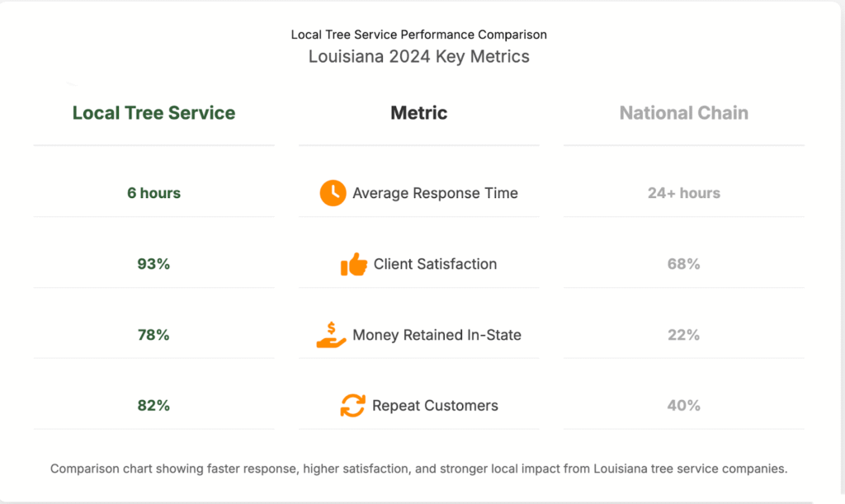Click the 93% local satisfaction value

point(153,264)
